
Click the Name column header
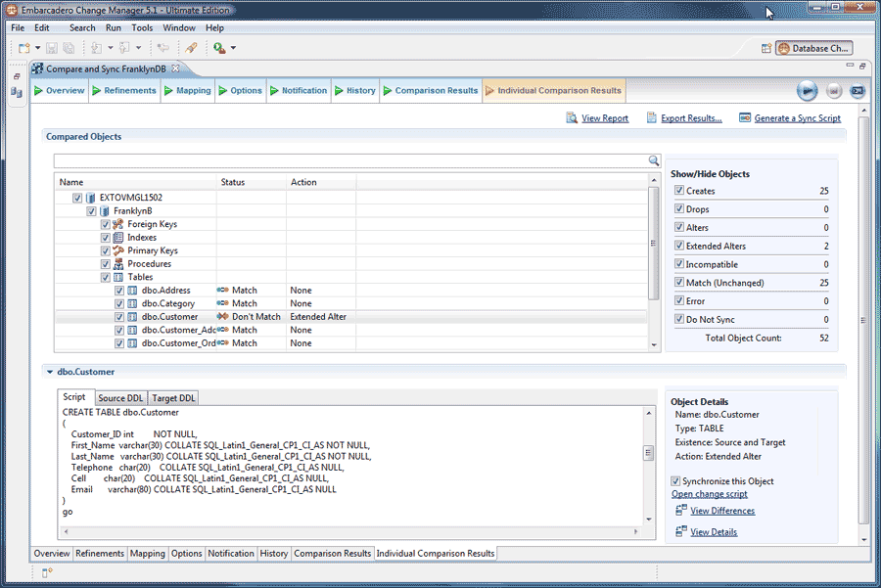tap(136, 182)
